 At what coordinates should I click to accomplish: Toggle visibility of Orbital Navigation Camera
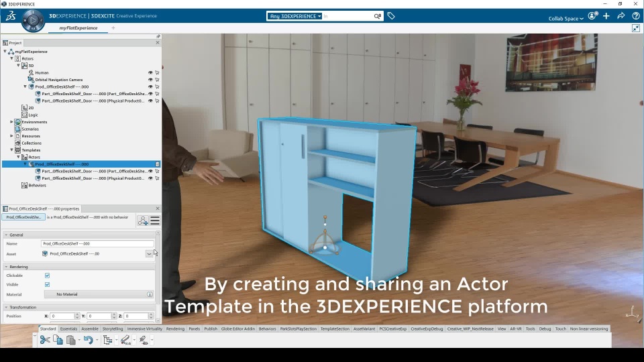coord(150,80)
